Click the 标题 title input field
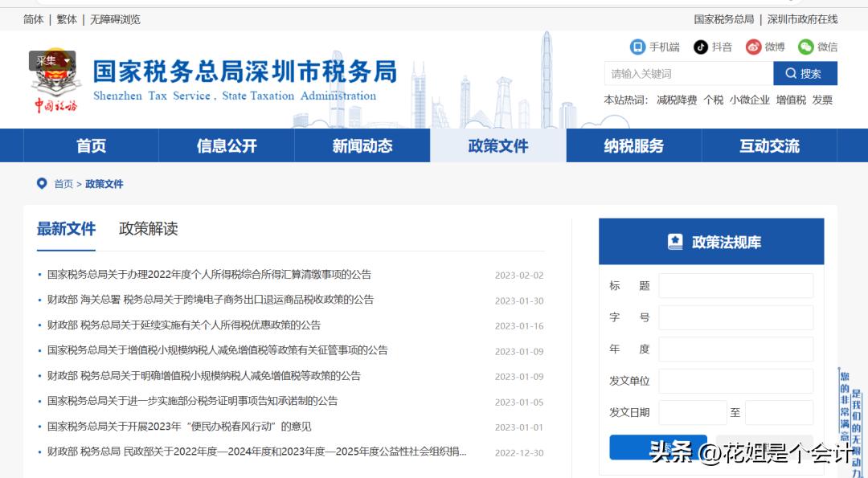The width and height of the screenshot is (868, 478). pyautogui.click(x=736, y=285)
